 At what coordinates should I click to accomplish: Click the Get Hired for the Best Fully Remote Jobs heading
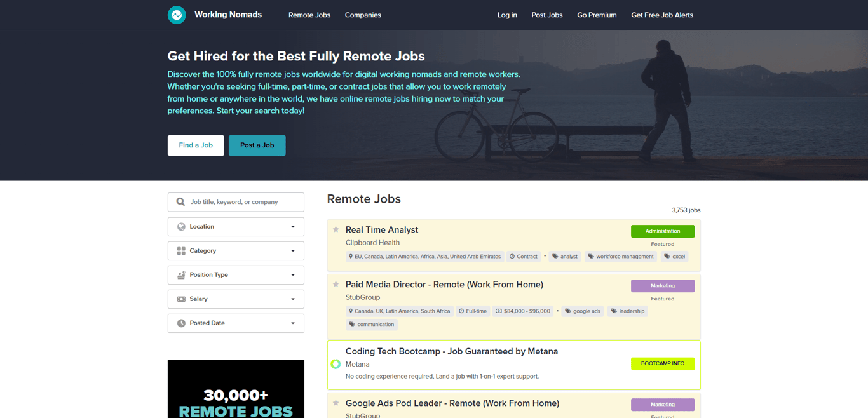tap(296, 56)
